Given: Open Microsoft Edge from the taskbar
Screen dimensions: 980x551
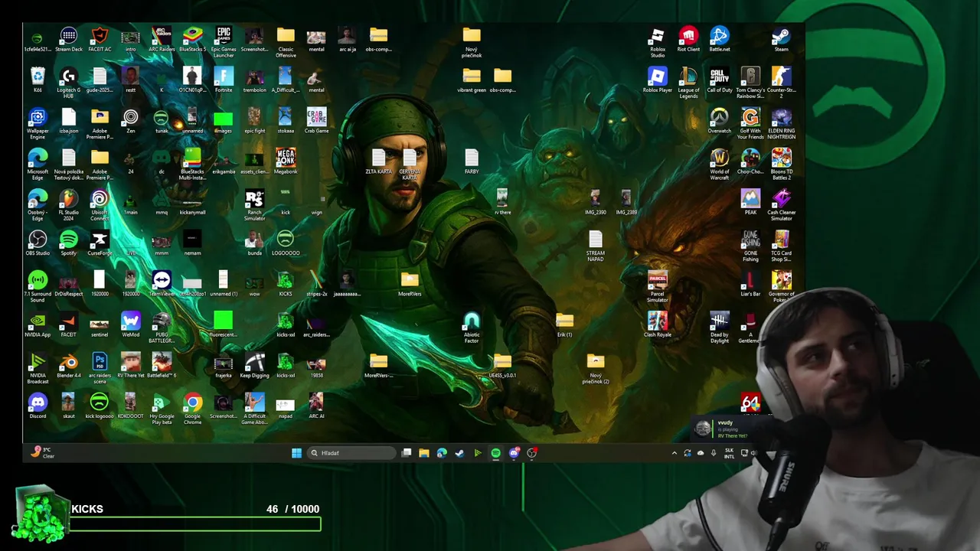Looking at the screenshot, I should [442, 453].
